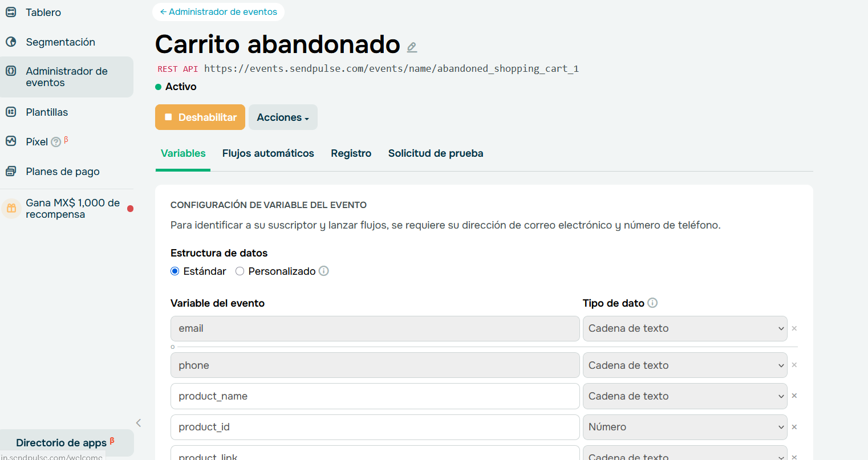Open data type dropdown for phone
This screenshot has width=868, height=460.
coord(685,365)
